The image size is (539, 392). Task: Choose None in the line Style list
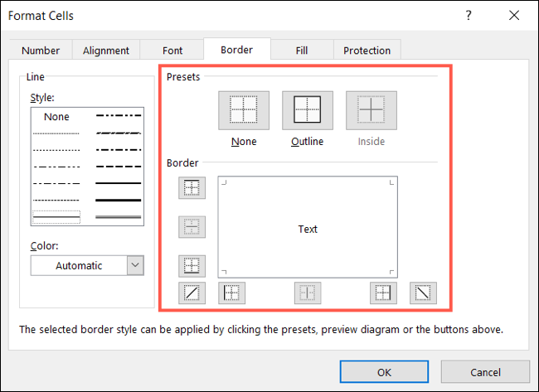point(56,117)
